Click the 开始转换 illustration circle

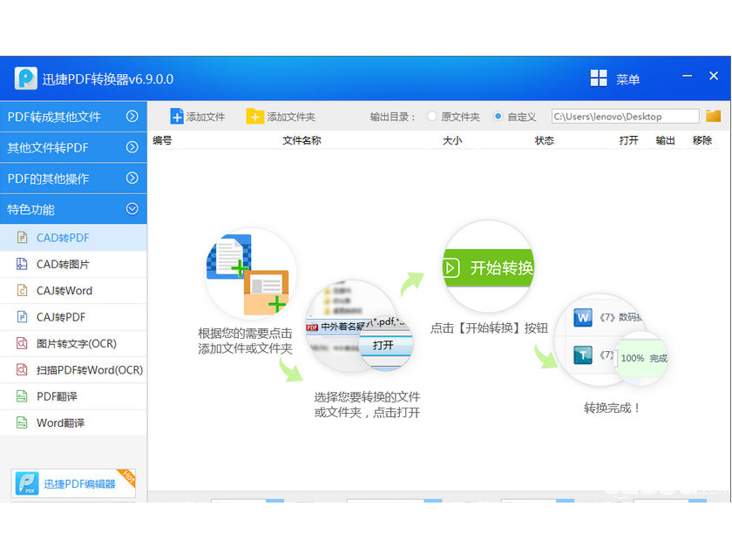click(488, 267)
